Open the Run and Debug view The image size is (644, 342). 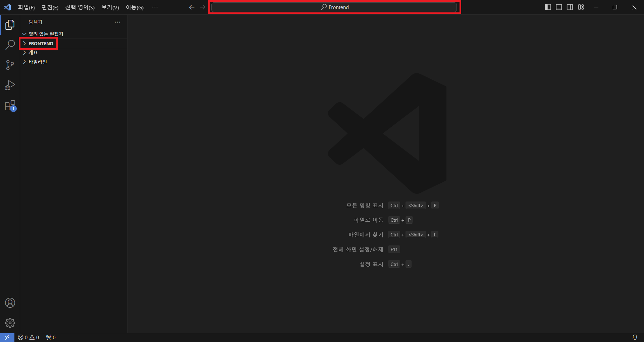(x=10, y=85)
